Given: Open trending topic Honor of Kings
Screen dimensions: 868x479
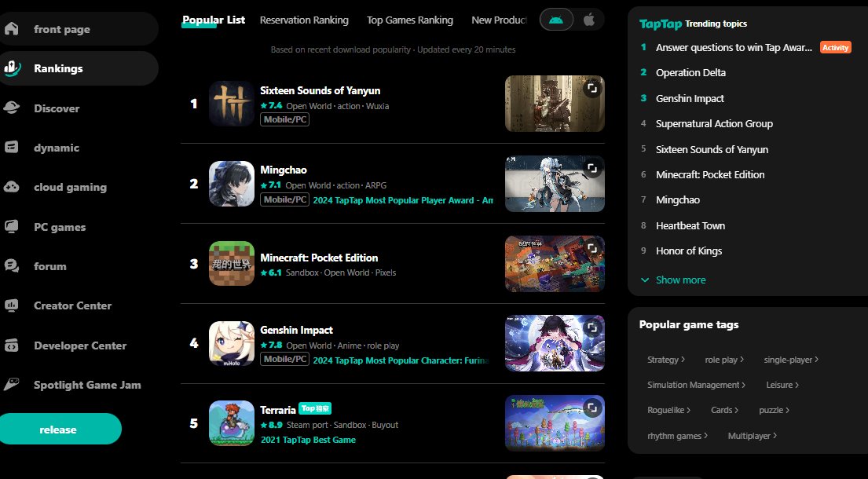Looking at the screenshot, I should pyautogui.click(x=689, y=250).
